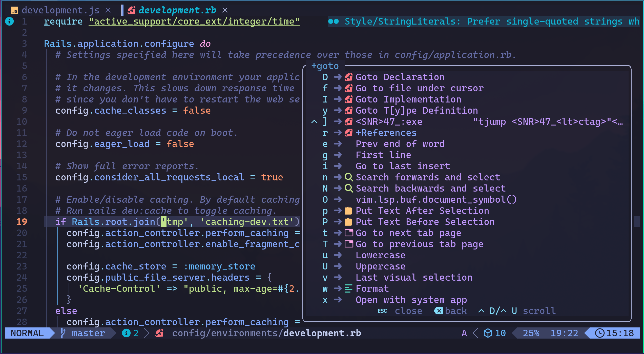The height and width of the screenshot is (354, 644).
Task: Click the tab page icon for next tab
Action: coord(349,233)
